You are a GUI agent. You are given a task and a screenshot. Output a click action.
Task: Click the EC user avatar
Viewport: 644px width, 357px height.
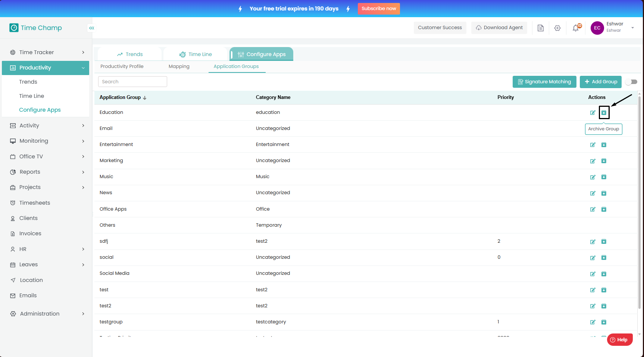click(x=597, y=28)
